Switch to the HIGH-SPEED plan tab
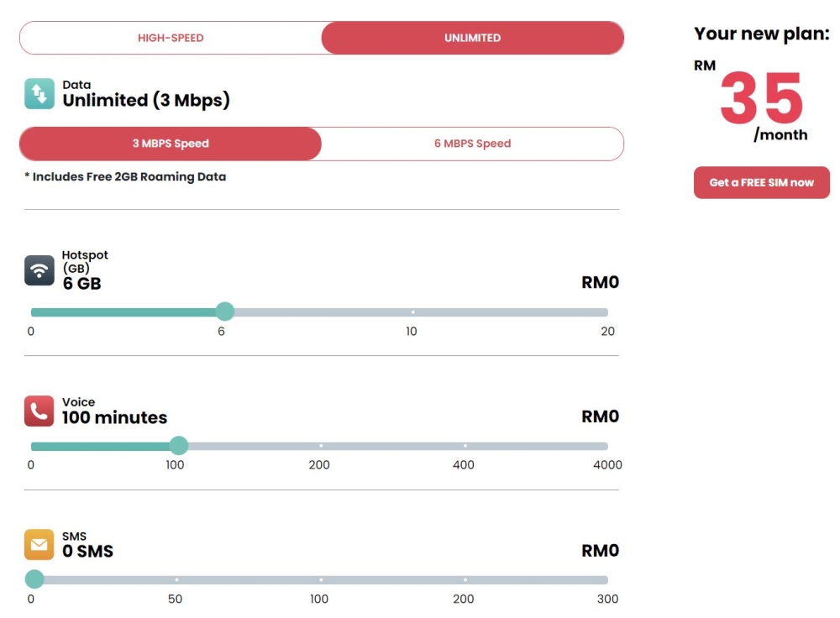The width and height of the screenshot is (840, 618). pyautogui.click(x=171, y=38)
